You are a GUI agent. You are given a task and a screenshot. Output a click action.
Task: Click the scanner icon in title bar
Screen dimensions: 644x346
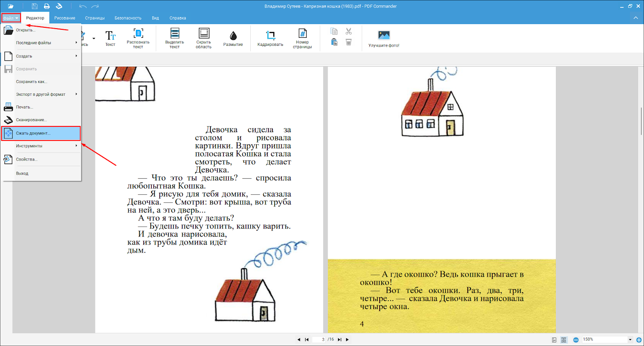tap(59, 6)
